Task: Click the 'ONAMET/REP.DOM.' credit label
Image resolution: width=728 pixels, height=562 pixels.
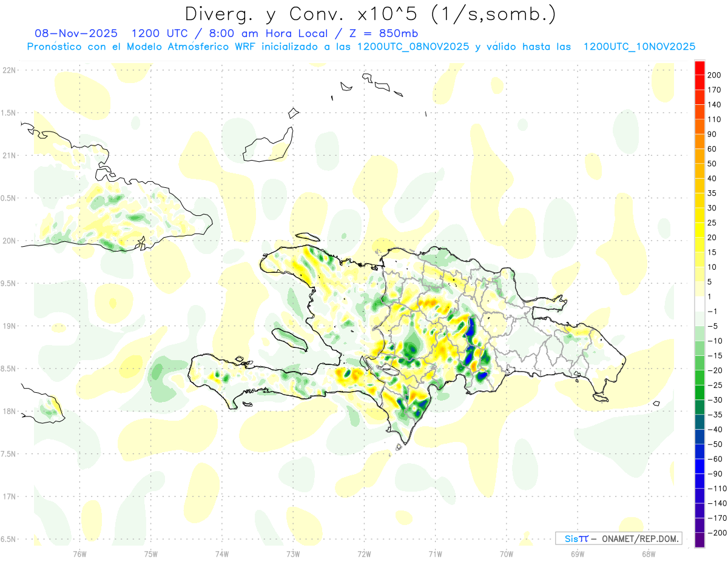Action: tap(640, 538)
